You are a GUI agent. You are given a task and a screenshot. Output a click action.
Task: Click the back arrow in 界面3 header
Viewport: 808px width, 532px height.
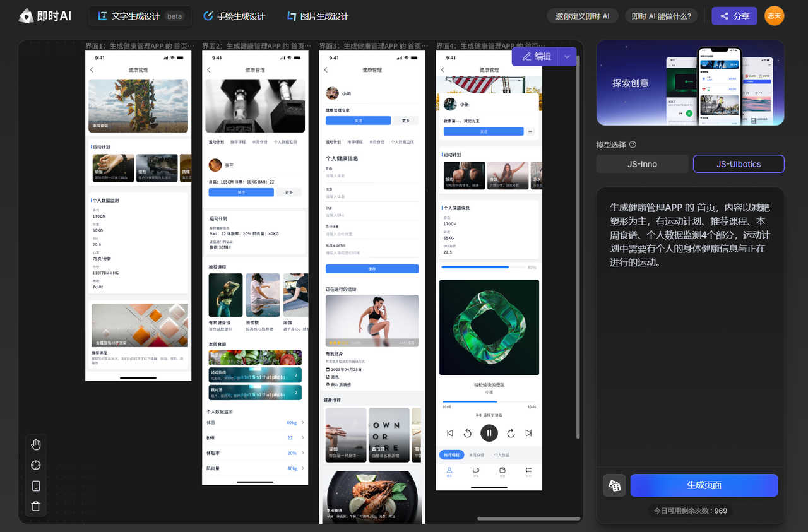tap(326, 69)
